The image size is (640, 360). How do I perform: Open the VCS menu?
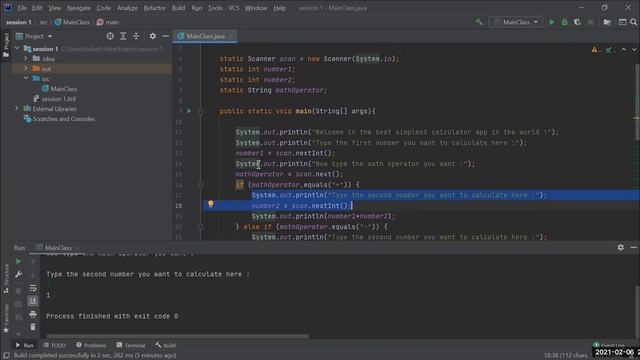pyautogui.click(x=234, y=8)
